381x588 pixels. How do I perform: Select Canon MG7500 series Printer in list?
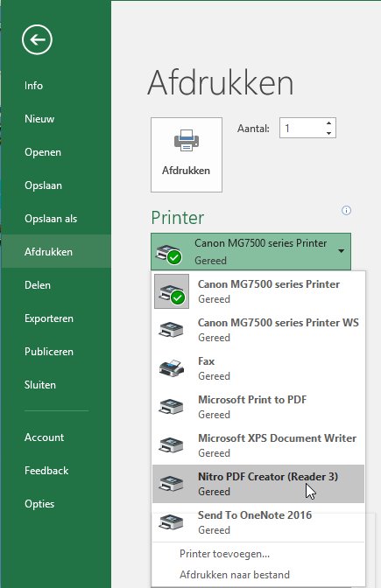click(258, 291)
